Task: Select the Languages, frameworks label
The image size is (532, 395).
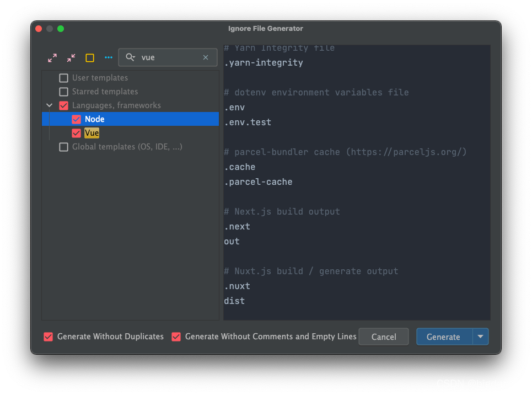Action: (116, 105)
